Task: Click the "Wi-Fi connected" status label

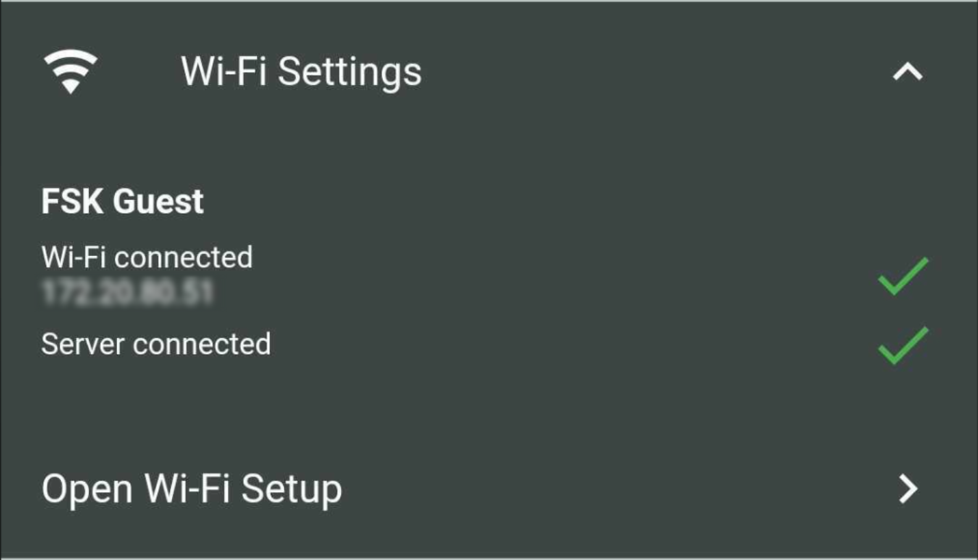Action: (x=147, y=257)
